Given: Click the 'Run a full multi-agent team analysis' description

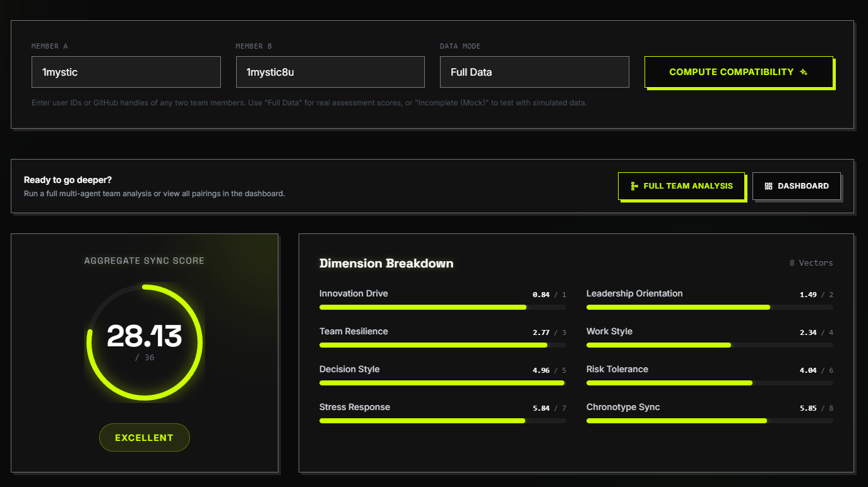Looking at the screenshot, I should point(155,194).
